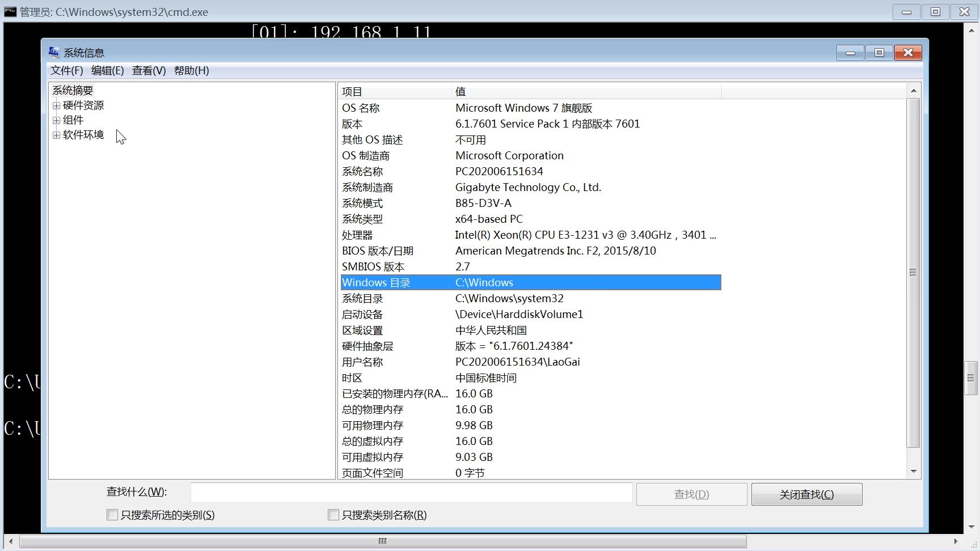Click the scroll-up arrow of the details pane
The width and height of the screenshot is (980, 551).
click(913, 90)
